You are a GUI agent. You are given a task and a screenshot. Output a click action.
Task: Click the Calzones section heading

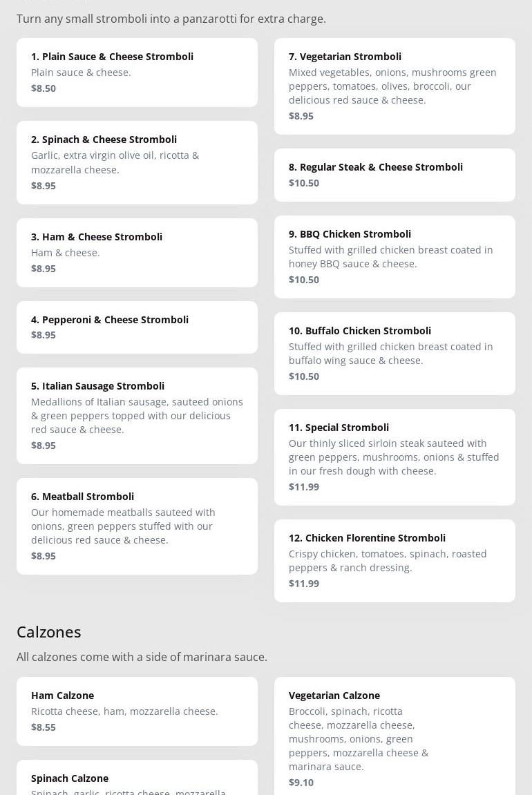(x=48, y=632)
